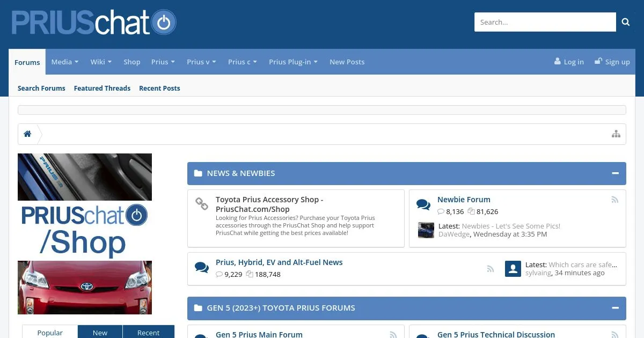Click the Log in person icon
This screenshot has width=644, height=338.
pyautogui.click(x=558, y=61)
